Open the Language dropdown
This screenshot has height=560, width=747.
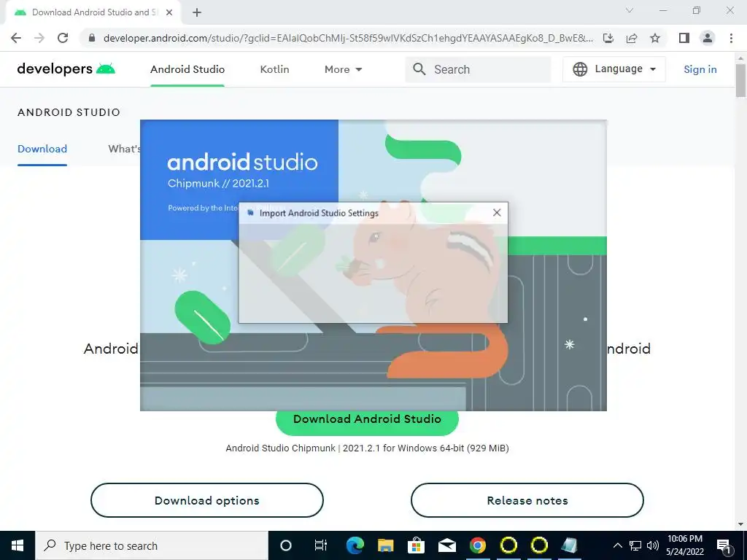[614, 69]
